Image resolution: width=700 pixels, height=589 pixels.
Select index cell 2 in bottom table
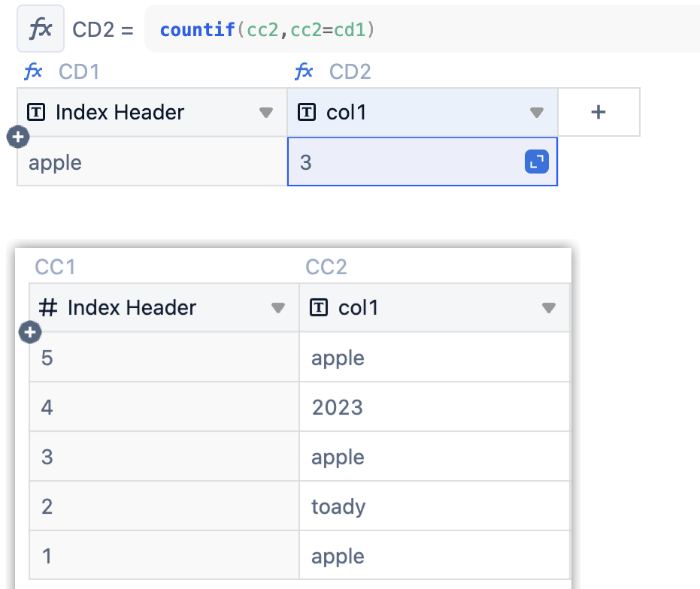click(164, 506)
